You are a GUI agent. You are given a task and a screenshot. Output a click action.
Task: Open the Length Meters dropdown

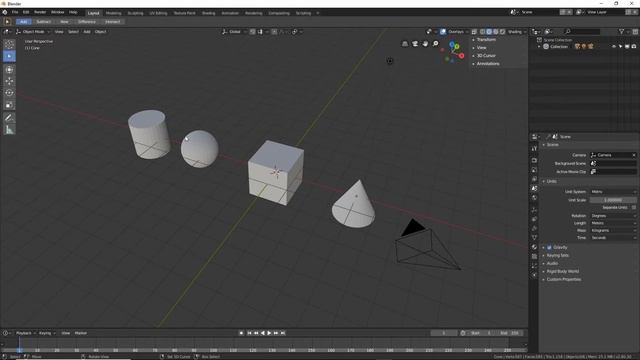[x=613, y=223]
